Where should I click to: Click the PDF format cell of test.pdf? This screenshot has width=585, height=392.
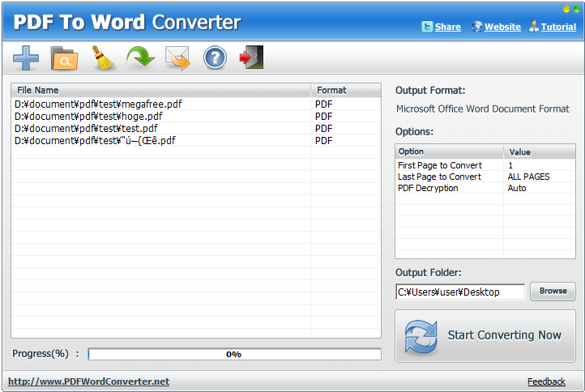click(x=323, y=128)
